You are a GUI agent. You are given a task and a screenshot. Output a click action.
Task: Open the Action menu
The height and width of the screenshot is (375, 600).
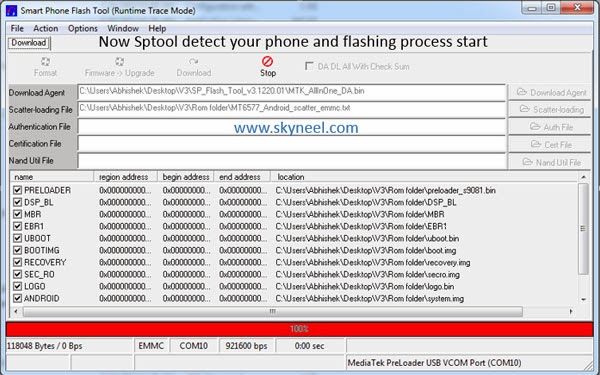point(46,28)
